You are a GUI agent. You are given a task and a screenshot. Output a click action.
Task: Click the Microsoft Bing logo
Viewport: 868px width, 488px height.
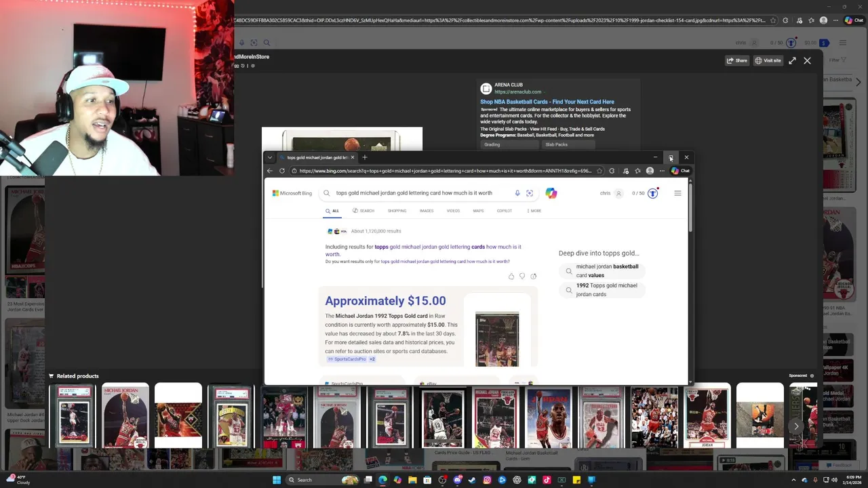click(292, 193)
